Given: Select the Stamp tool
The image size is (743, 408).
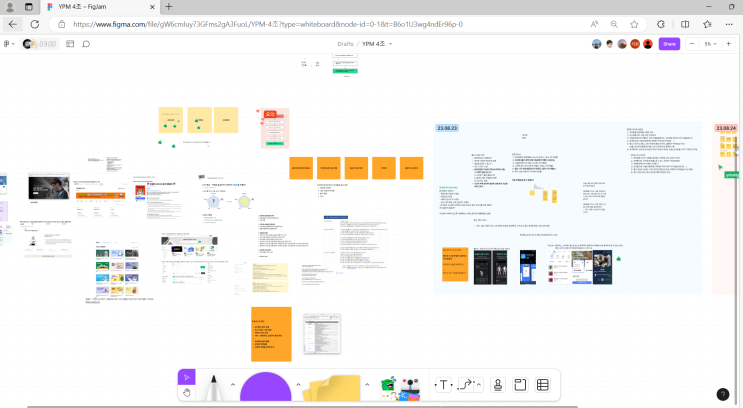Looking at the screenshot, I should [498, 385].
